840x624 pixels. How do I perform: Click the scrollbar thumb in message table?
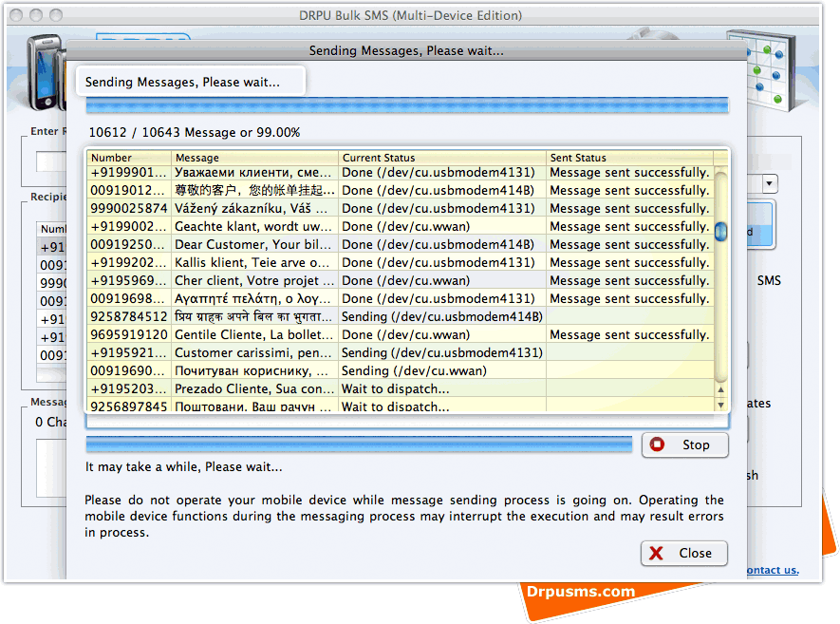720,231
